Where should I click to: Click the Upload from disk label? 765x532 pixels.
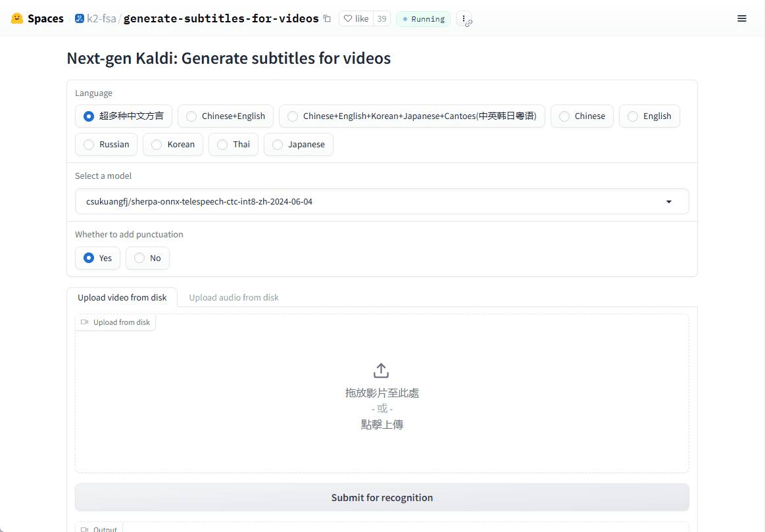pyautogui.click(x=122, y=322)
